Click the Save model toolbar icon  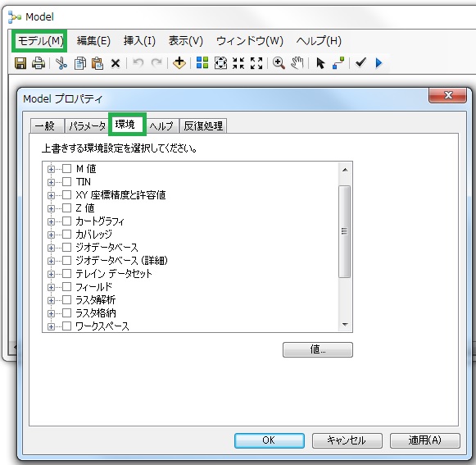20,63
